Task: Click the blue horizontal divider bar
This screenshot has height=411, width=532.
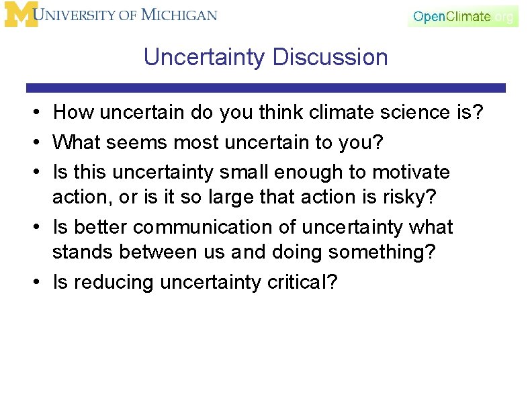Action: (265, 88)
